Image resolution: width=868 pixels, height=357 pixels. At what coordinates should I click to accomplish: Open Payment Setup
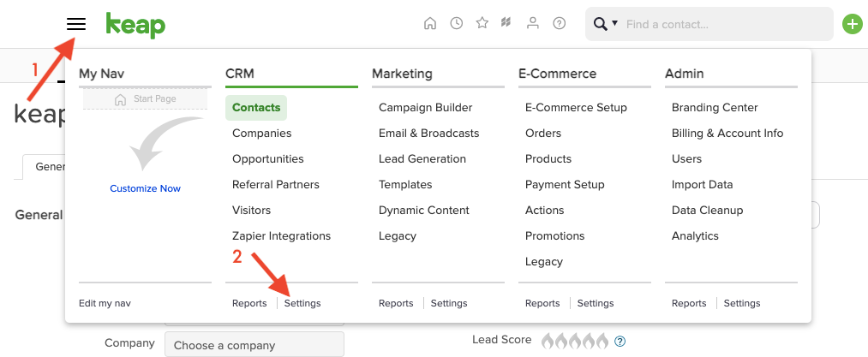[565, 184]
